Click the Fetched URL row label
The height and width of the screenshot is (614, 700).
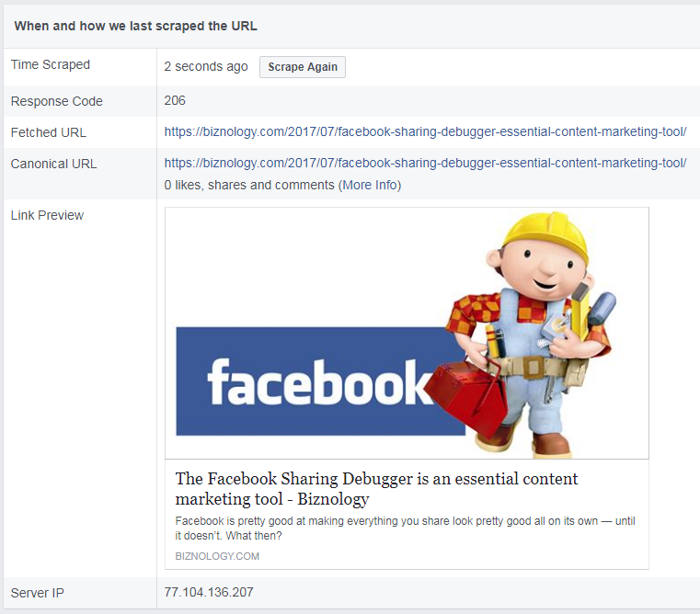tap(49, 132)
